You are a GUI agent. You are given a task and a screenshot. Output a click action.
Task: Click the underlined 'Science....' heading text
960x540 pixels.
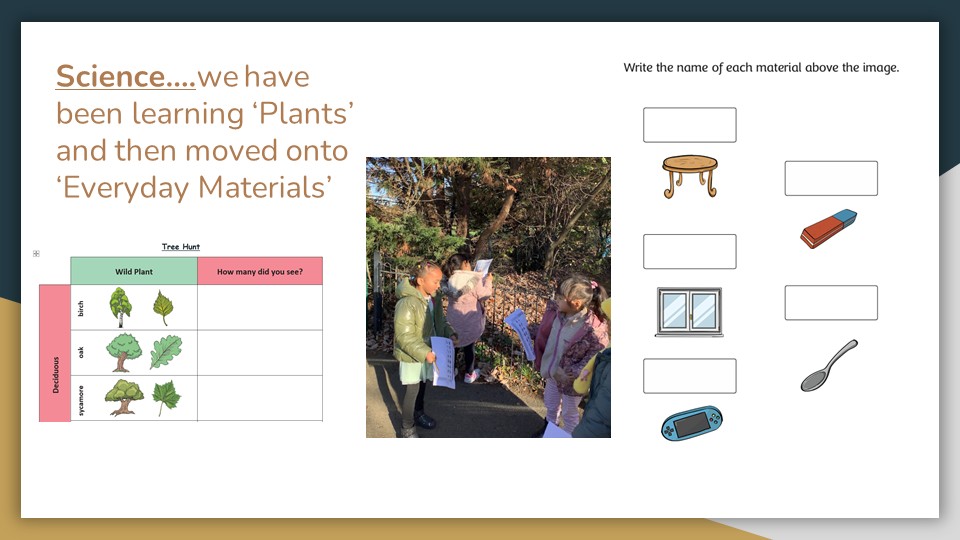click(x=125, y=76)
